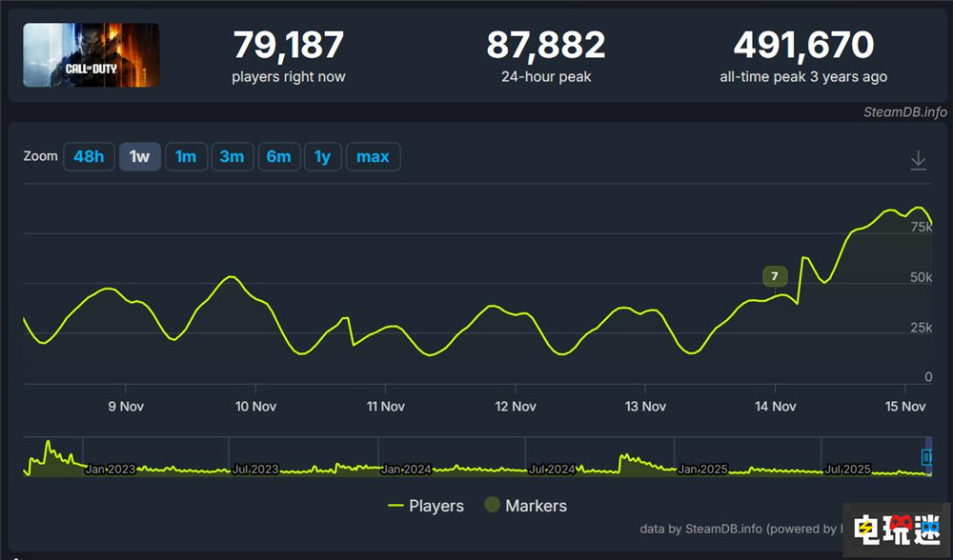Screen dimensions: 953x560
Task: Select the 1y range from the zoom row
Action: coord(323,156)
